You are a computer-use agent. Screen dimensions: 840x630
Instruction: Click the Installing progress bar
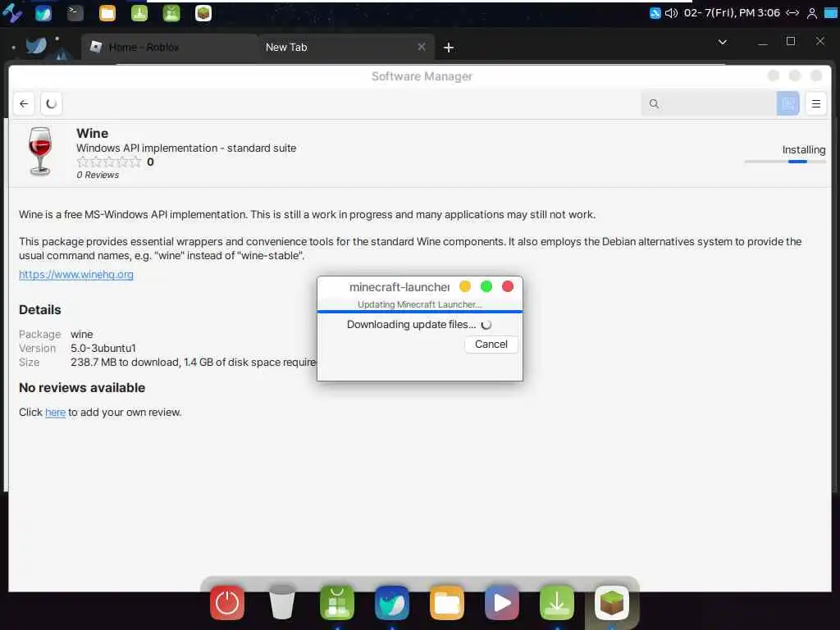(785, 162)
